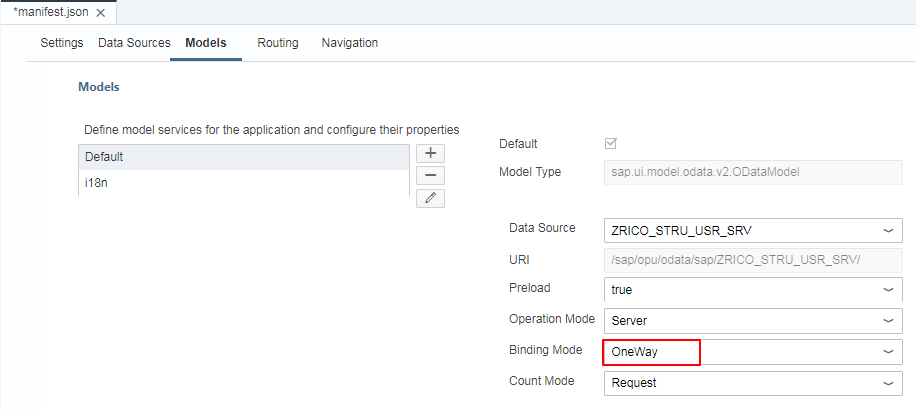Open the Binding Mode dropdown arrow

[888, 352]
